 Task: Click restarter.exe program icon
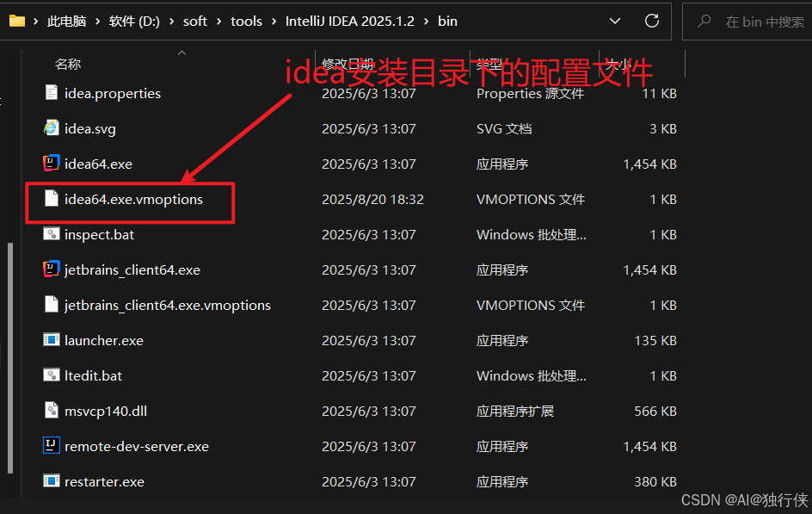(x=52, y=480)
